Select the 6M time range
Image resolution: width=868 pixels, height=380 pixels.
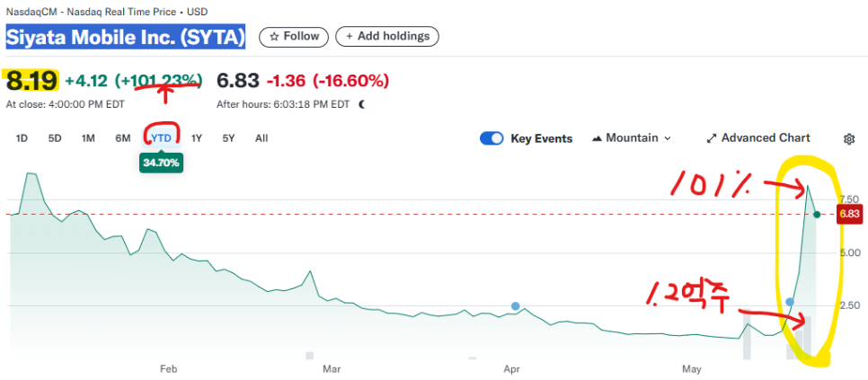pos(123,138)
